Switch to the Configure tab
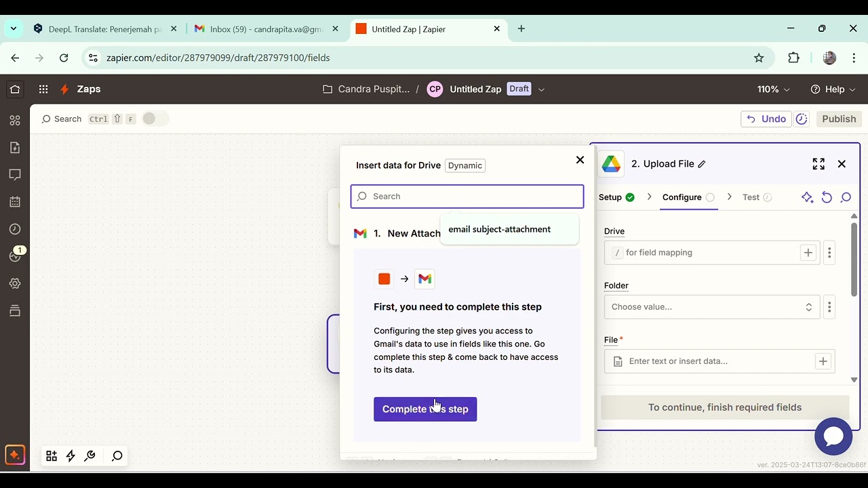The width and height of the screenshot is (868, 488). pos(688,197)
